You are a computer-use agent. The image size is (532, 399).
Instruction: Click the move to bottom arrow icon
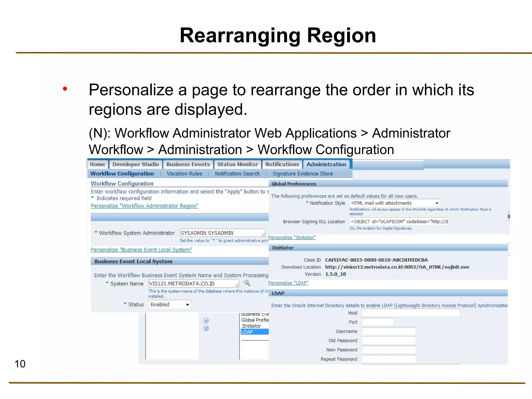pos(206,328)
